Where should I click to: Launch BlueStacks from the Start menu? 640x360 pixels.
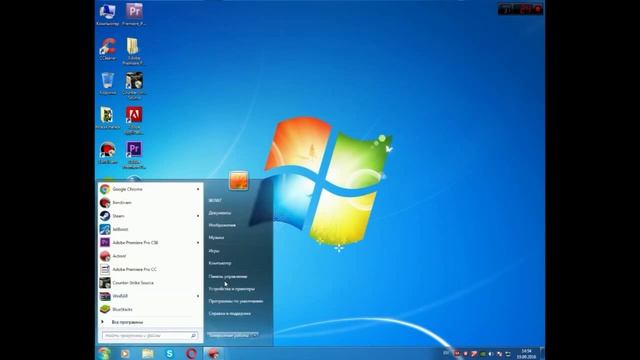pos(150,309)
